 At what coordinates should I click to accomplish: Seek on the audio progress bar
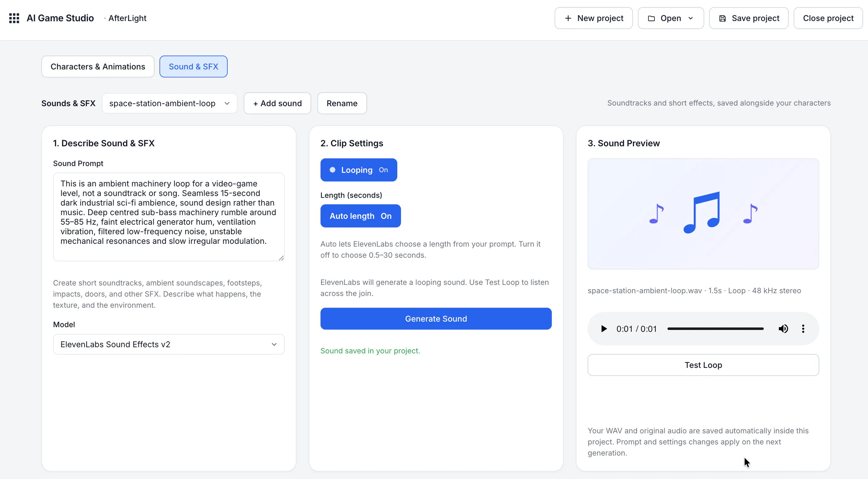pyautogui.click(x=715, y=329)
